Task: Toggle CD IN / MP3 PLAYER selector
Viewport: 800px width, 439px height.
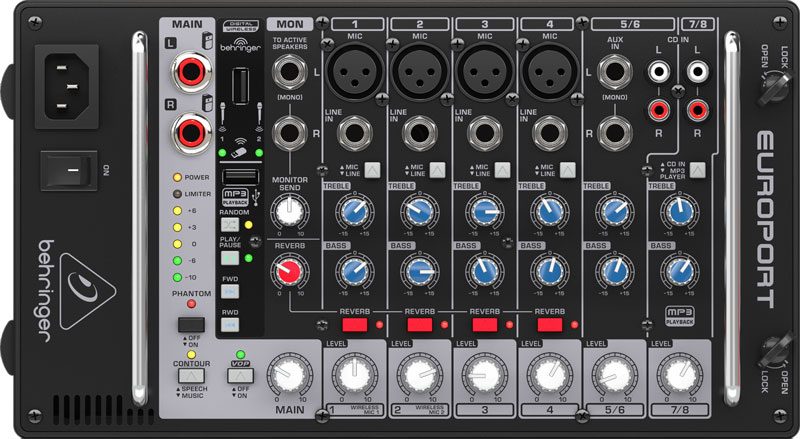Action: coord(697,170)
